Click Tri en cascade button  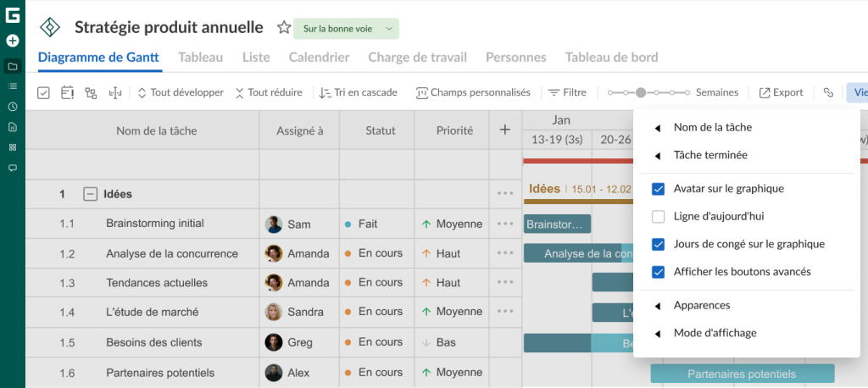(359, 93)
